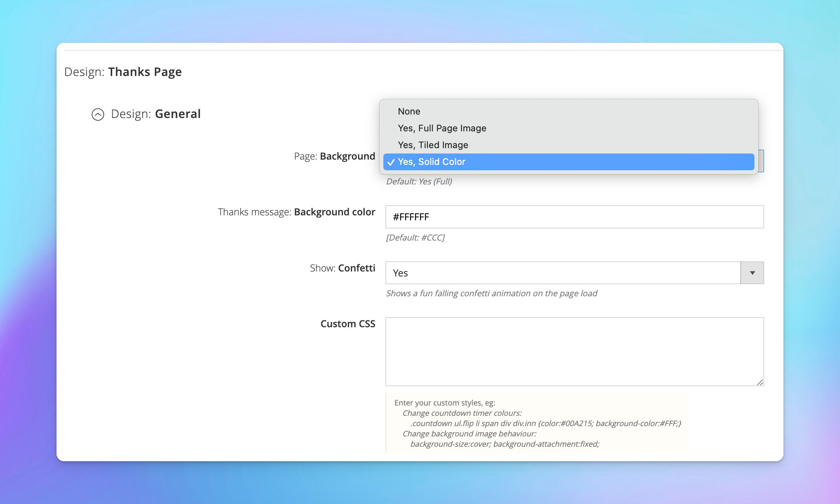This screenshot has width=840, height=504.
Task: Click the background-size:cover example line
Action: 505,444
